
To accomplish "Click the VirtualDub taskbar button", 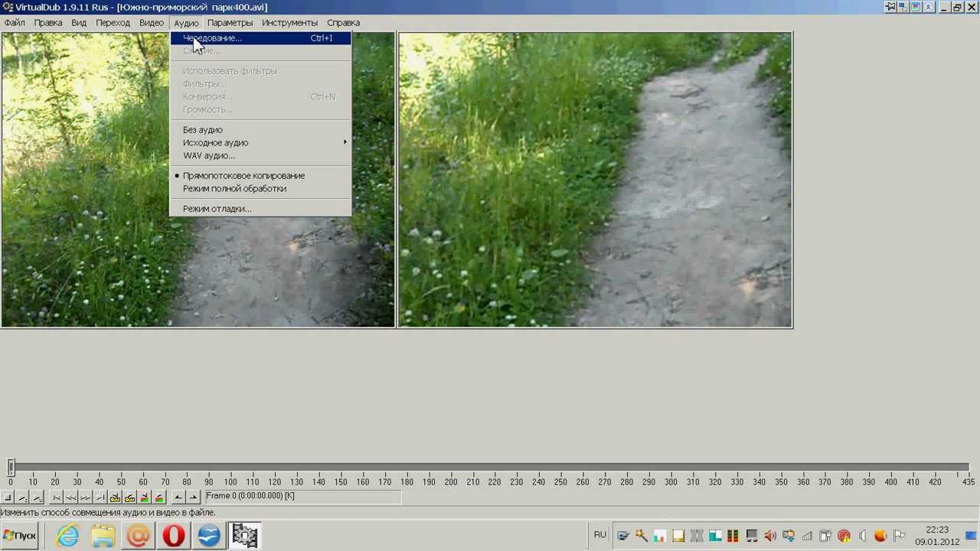I will [x=244, y=536].
